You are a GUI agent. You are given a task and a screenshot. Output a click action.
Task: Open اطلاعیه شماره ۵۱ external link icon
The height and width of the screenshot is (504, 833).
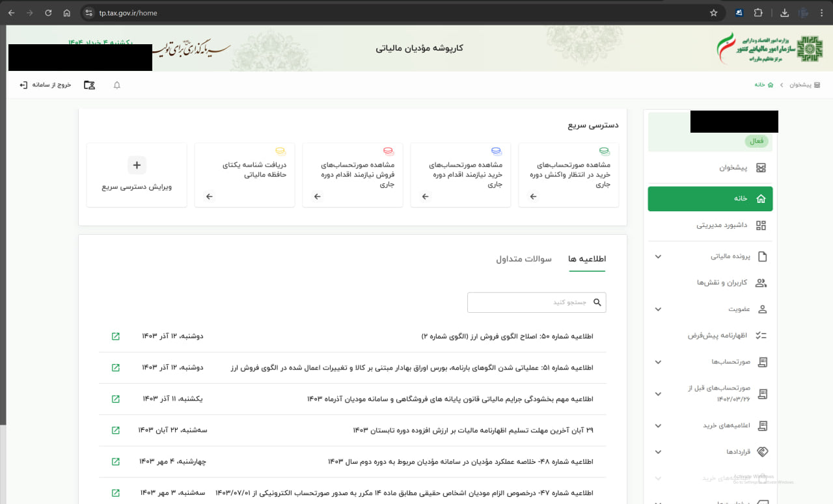115,367
